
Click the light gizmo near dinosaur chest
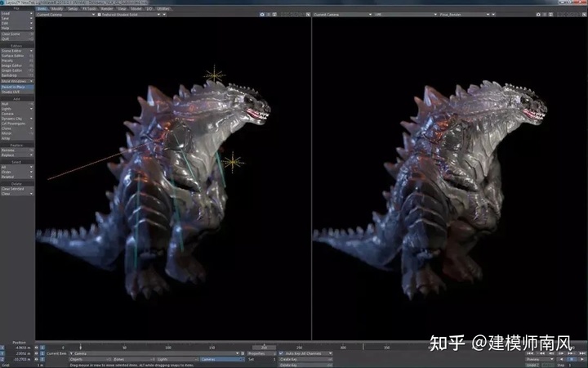coord(233,163)
